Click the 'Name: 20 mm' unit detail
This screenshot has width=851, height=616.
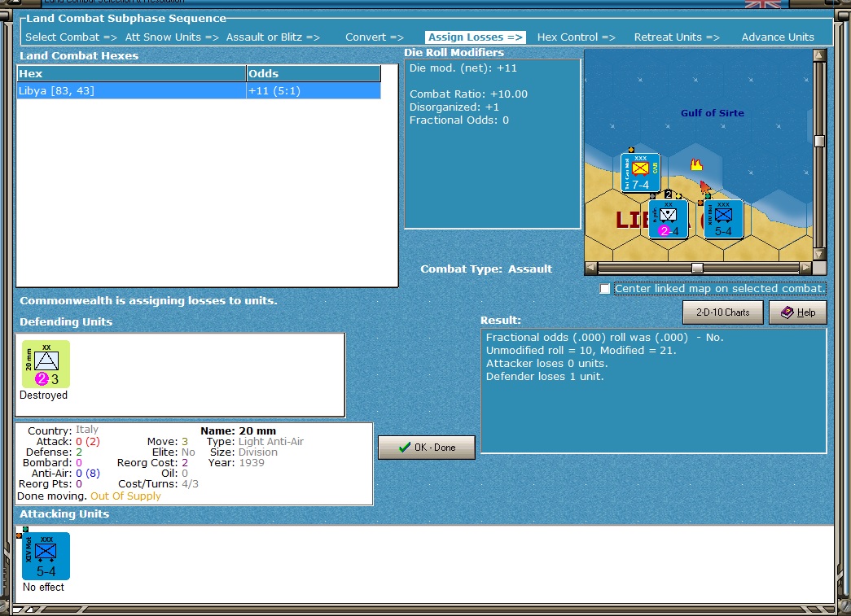click(239, 431)
